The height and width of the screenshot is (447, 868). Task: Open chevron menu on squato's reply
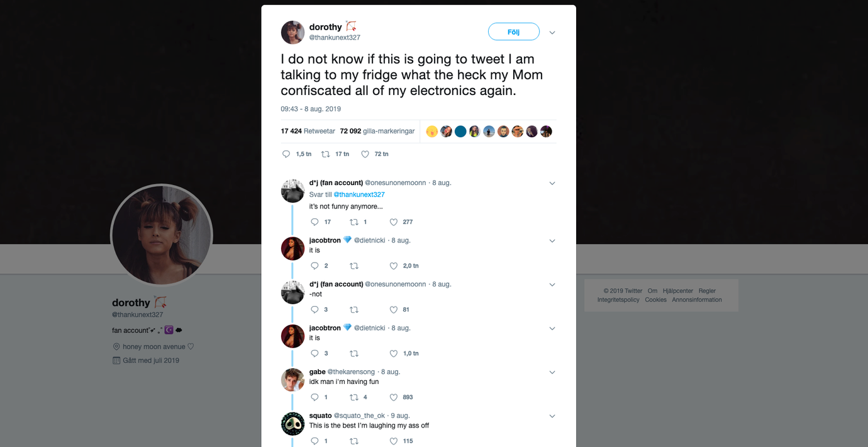[x=552, y=416]
